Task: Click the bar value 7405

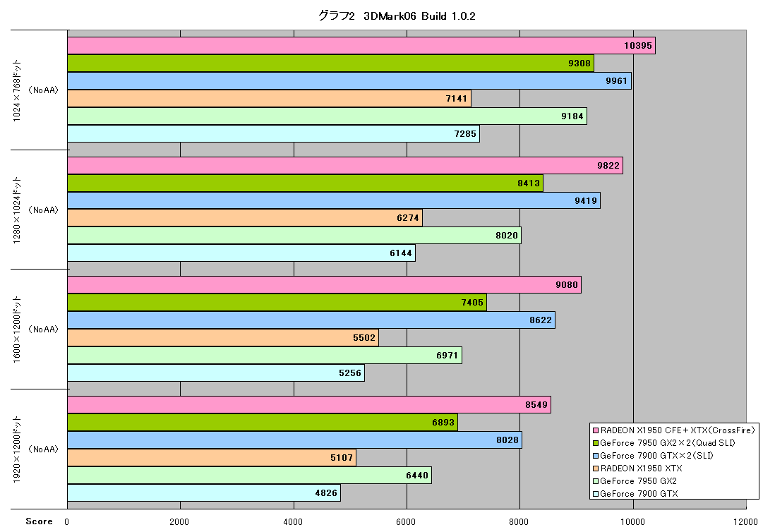Action: pos(472,303)
